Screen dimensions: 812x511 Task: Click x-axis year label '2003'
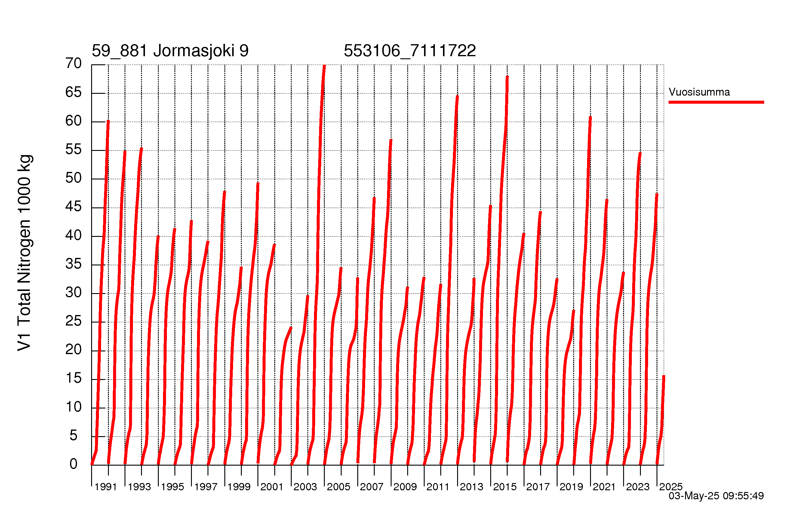click(305, 487)
